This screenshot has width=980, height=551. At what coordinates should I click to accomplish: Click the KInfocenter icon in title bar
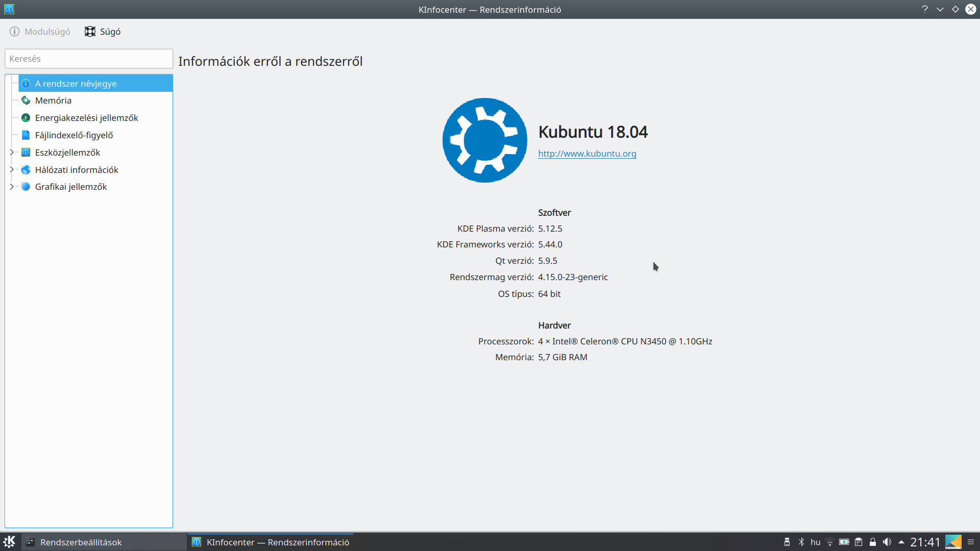(9, 9)
